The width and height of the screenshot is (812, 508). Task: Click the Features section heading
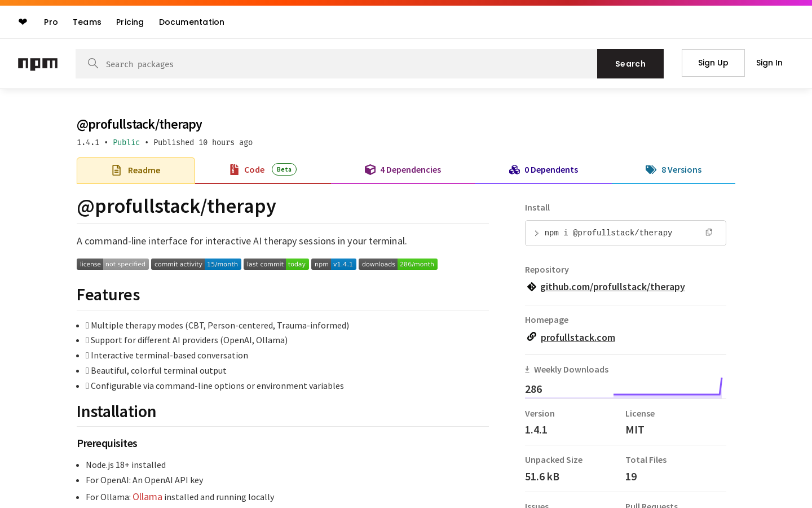(108, 295)
